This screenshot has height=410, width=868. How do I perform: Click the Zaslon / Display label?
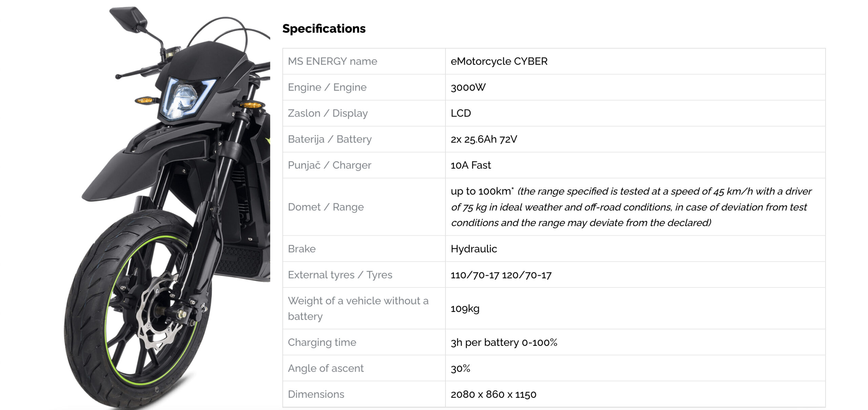tap(328, 113)
